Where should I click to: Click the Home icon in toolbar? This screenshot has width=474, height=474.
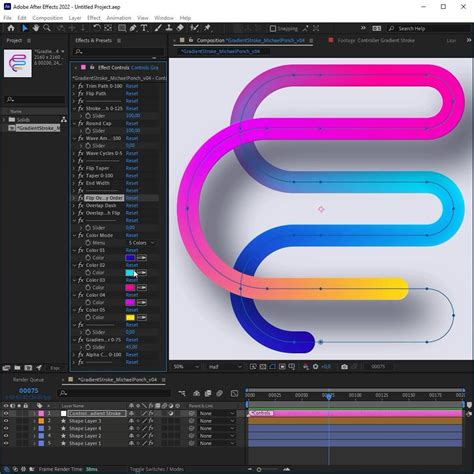coord(11,28)
